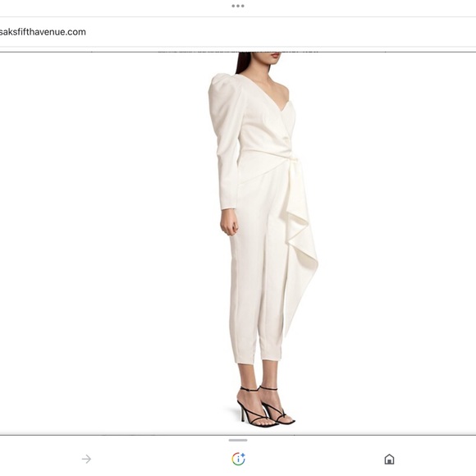Go to the home page icon

tap(389, 459)
